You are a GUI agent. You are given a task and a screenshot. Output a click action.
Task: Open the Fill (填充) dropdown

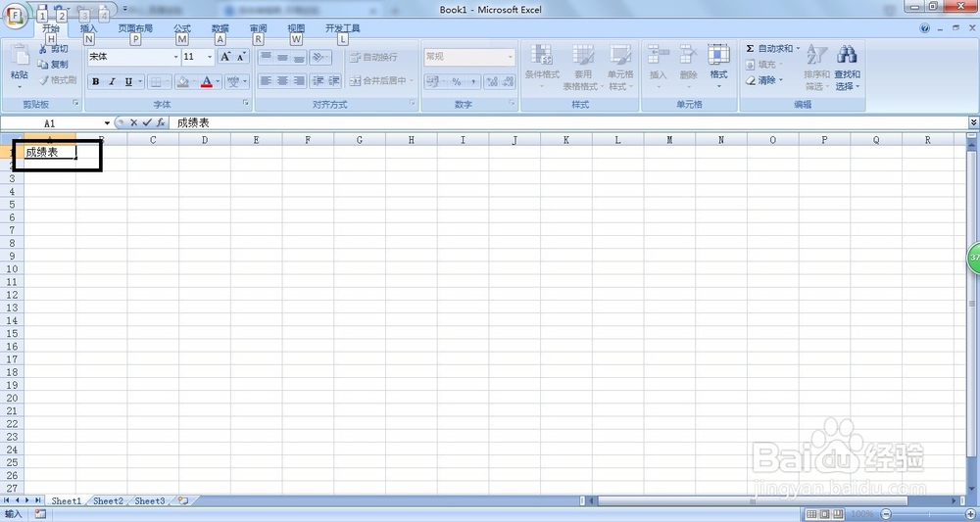[x=764, y=65]
